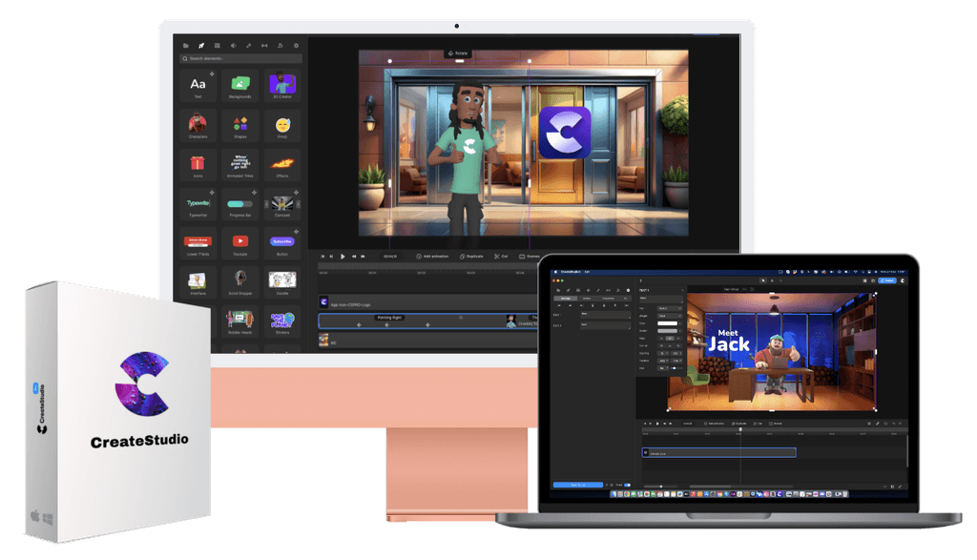This screenshot has width=977, height=560.
Task: Open the Weight dropdown in text settings
Action: tap(667, 317)
